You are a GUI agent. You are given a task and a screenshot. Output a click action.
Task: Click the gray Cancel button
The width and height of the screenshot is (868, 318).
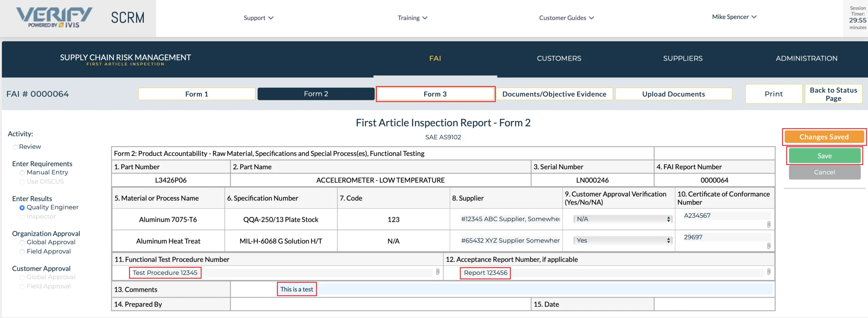click(x=825, y=172)
